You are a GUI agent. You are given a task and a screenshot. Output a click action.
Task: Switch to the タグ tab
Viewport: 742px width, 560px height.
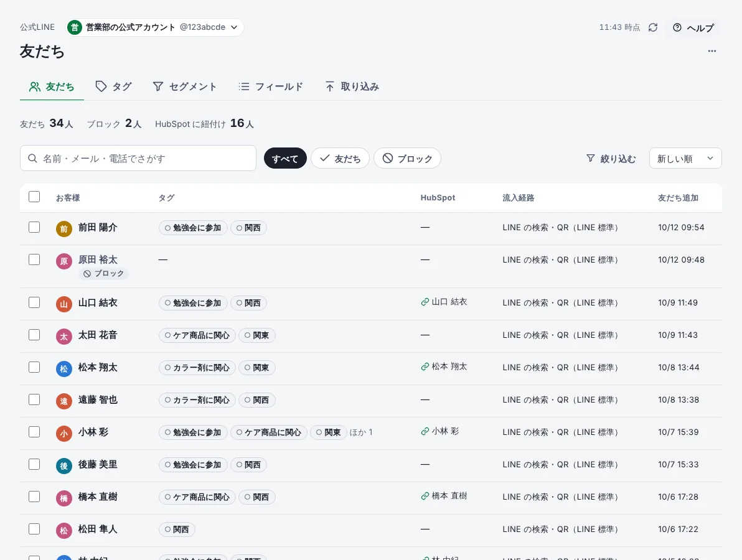[113, 86]
